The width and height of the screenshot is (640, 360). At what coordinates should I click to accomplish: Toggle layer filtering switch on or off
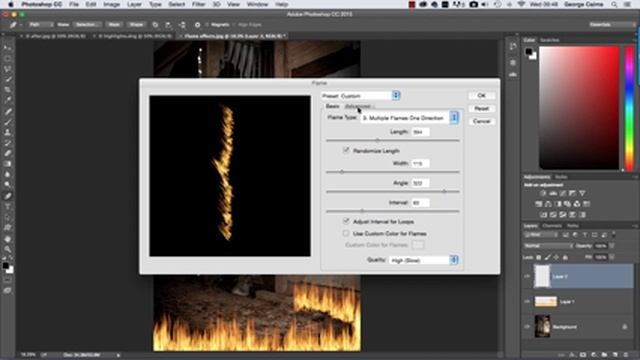(x=613, y=235)
